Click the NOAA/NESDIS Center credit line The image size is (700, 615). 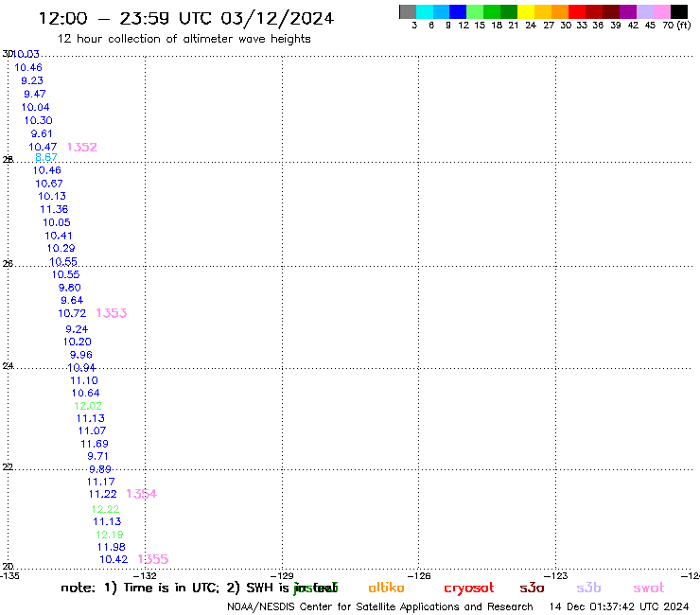[x=380, y=606]
